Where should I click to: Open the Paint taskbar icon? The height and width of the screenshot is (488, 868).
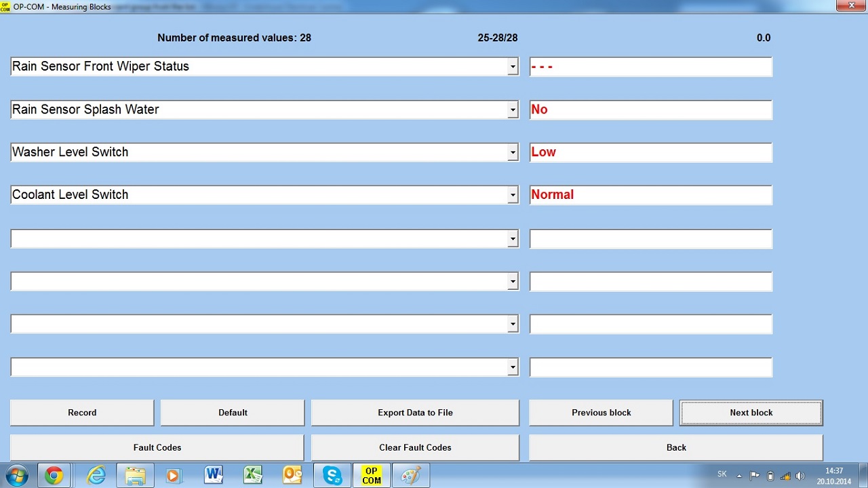[x=411, y=476]
